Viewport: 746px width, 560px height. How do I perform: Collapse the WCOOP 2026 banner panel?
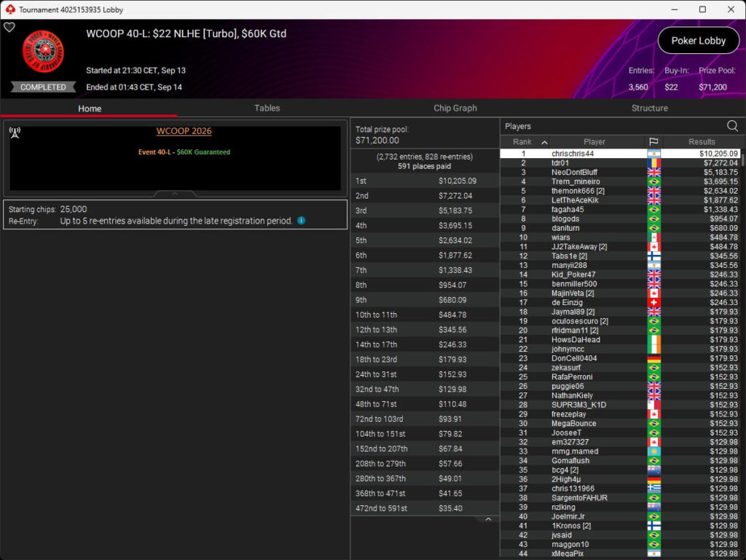point(175,194)
